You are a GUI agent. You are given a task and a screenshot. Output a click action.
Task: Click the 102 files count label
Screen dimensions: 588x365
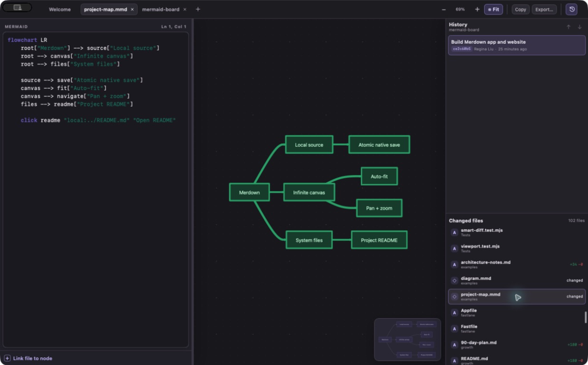[576, 221]
